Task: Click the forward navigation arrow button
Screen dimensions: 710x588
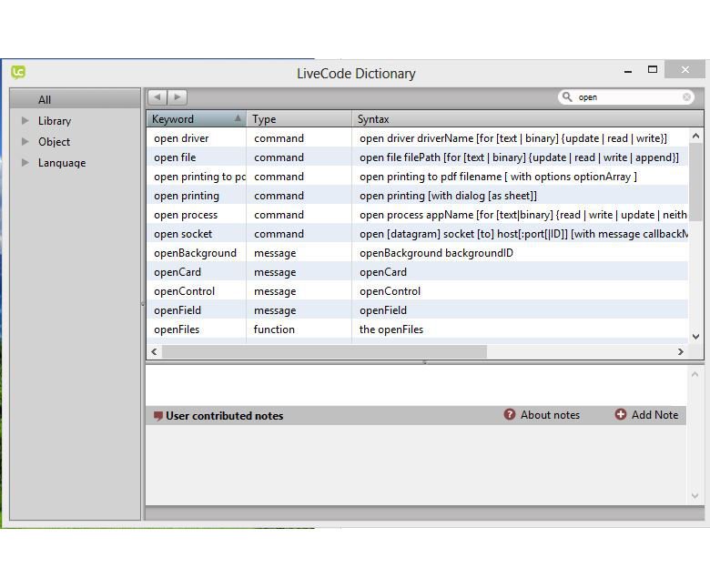Action: pyautogui.click(x=177, y=97)
